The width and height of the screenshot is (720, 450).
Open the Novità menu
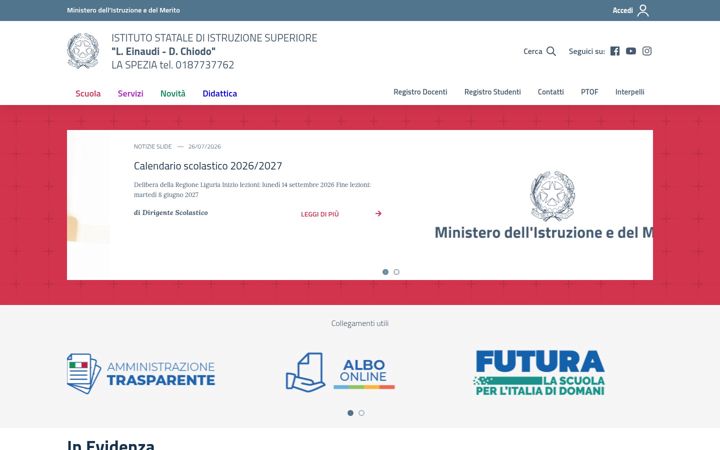[x=173, y=94]
